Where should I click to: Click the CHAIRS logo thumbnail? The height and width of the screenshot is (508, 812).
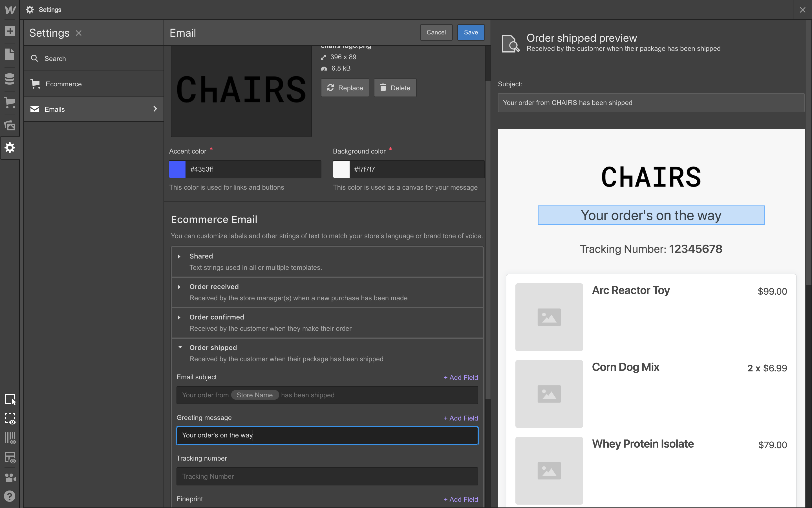241,91
